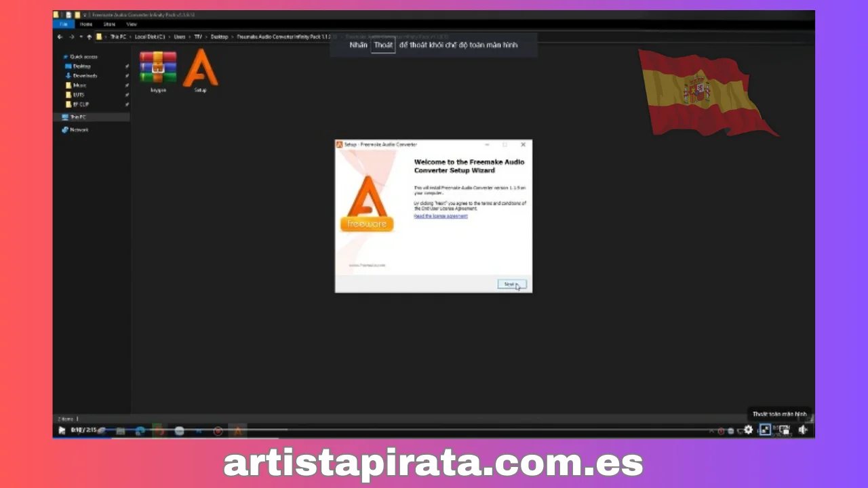Open the Read the license agreement link

441,216
